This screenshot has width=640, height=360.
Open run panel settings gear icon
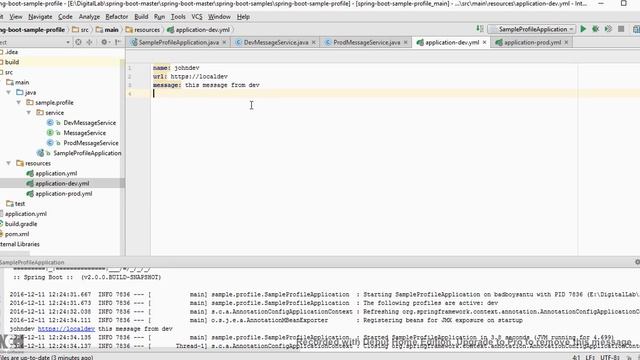[x=637, y=262]
